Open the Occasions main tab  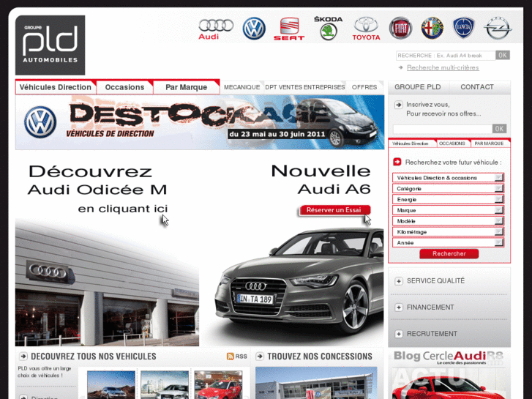124,87
